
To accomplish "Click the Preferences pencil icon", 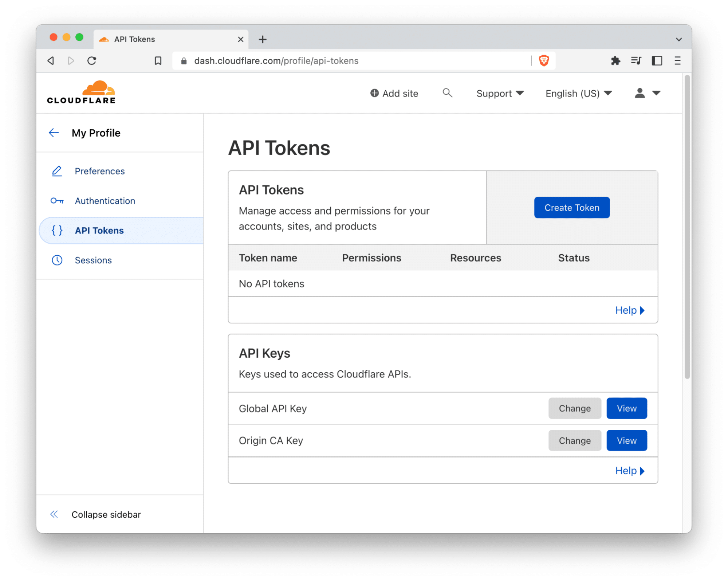I will coord(57,171).
